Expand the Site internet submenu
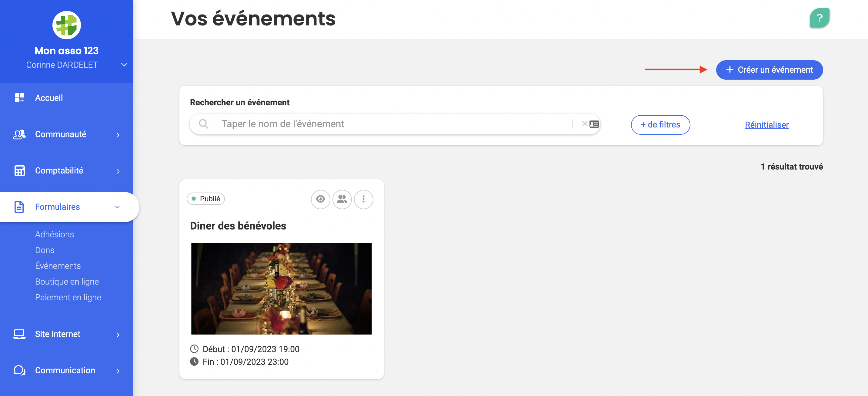 [x=118, y=335]
